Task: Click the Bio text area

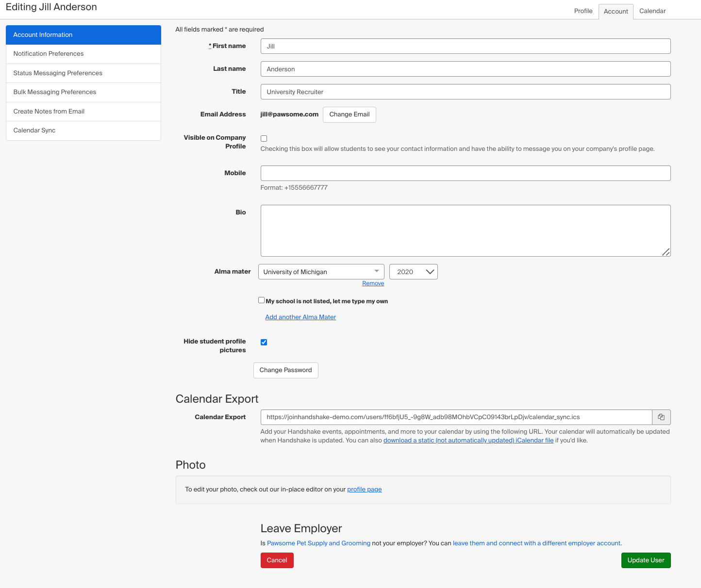Action: [465, 230]
